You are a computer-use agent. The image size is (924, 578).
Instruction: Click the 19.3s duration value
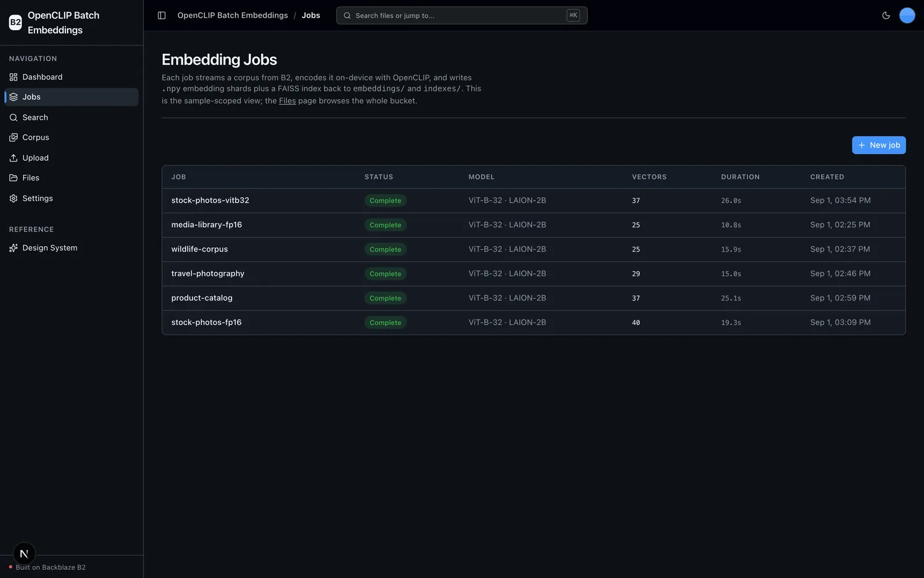731,323
